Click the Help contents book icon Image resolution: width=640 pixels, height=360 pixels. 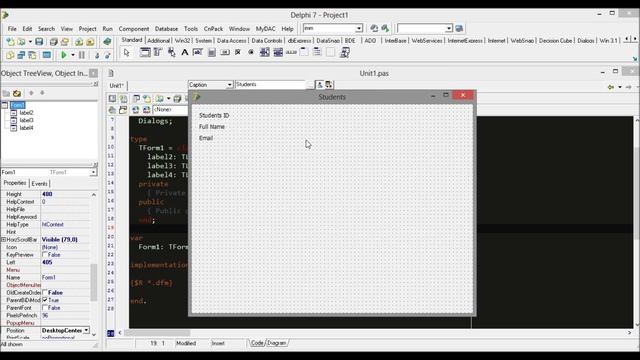coord(107,42)
